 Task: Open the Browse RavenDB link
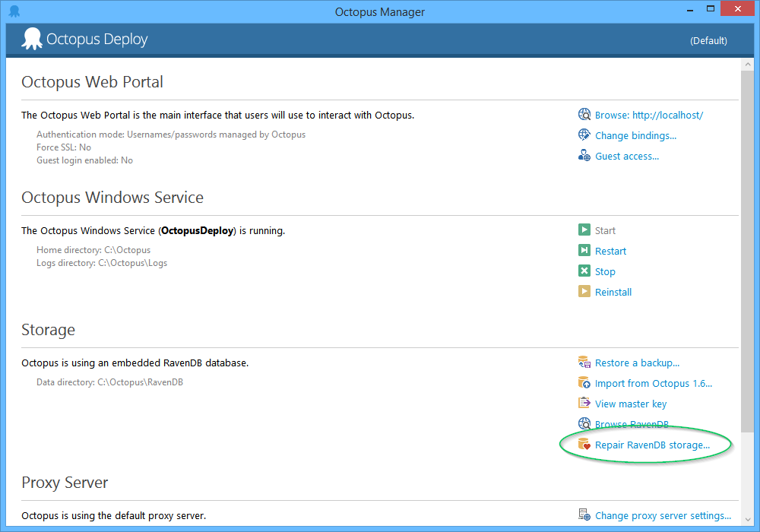pyautogui.click(x=632, y=424)
